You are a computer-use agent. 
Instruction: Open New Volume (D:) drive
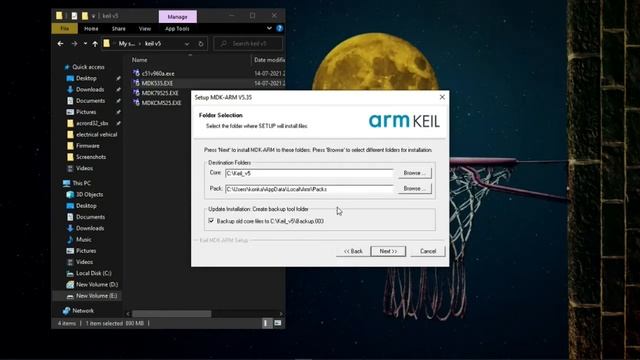tap(97, 284)
